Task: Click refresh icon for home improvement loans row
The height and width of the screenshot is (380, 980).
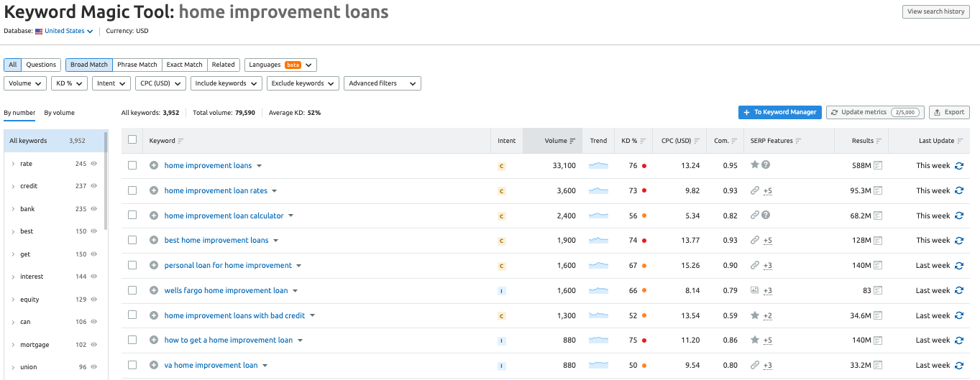Action: coord(958,166)
